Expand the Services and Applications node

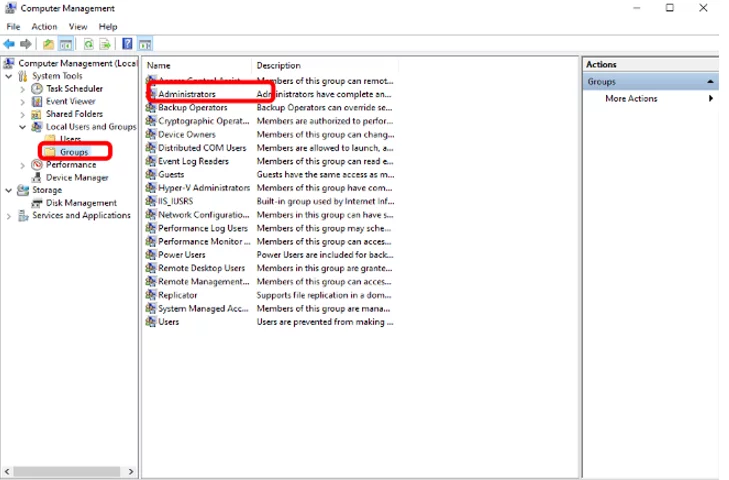pyautogui.click(x=9, y=216)
